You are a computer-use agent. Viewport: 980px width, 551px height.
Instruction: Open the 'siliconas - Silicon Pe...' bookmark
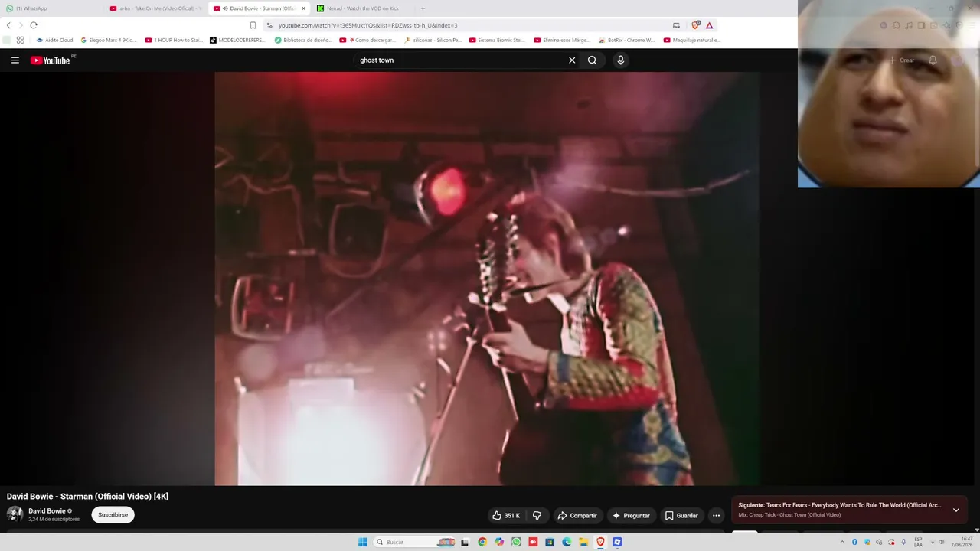click(x=433, y=40)
